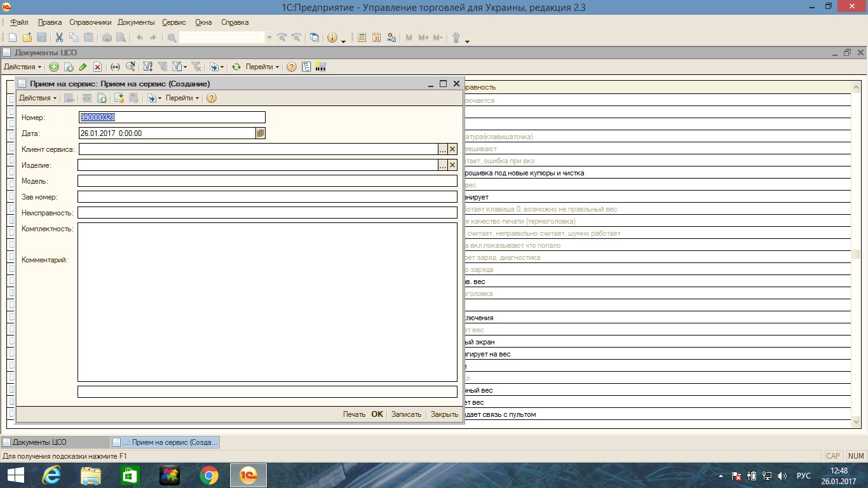Click the help icon in Прием на сервис toolbar
This screenshot has width=868, height=488.
(212, 98)
